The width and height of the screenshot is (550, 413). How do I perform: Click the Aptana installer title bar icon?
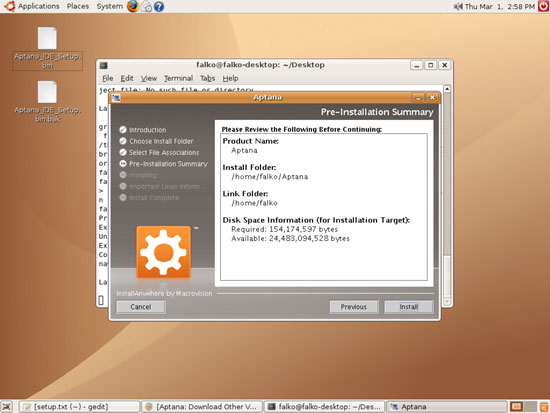coord(116,98)
